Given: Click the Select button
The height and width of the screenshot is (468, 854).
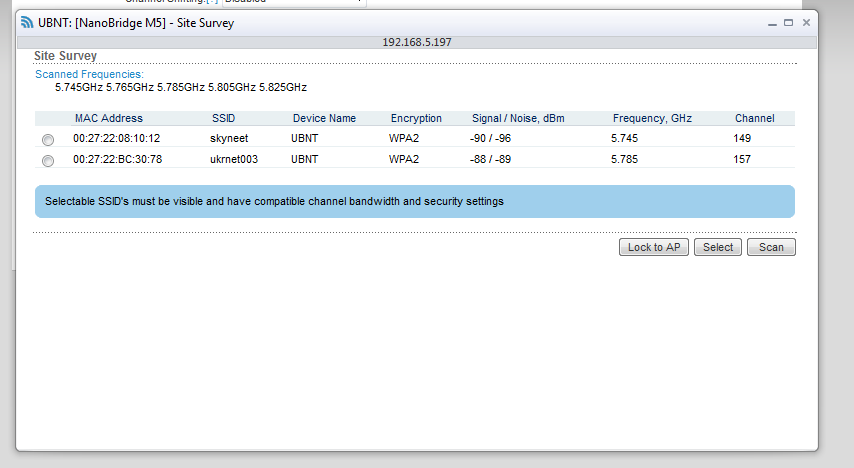Looking at the screenshot, I should click(x=718, y=247).
